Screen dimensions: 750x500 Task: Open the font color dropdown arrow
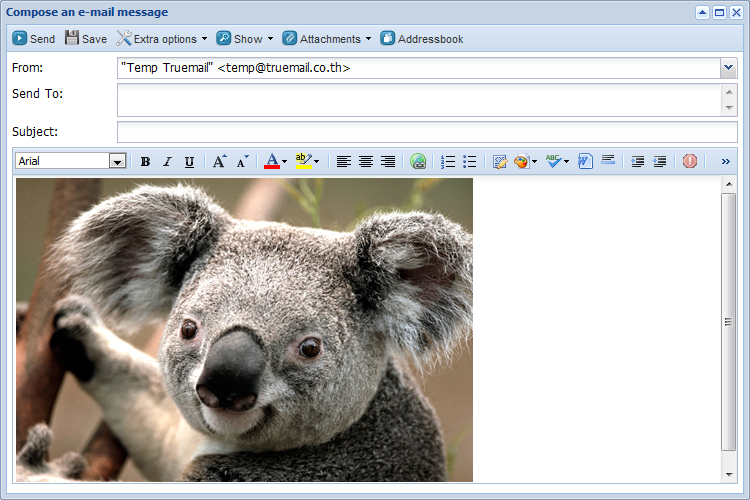click(x=285, y=162)
